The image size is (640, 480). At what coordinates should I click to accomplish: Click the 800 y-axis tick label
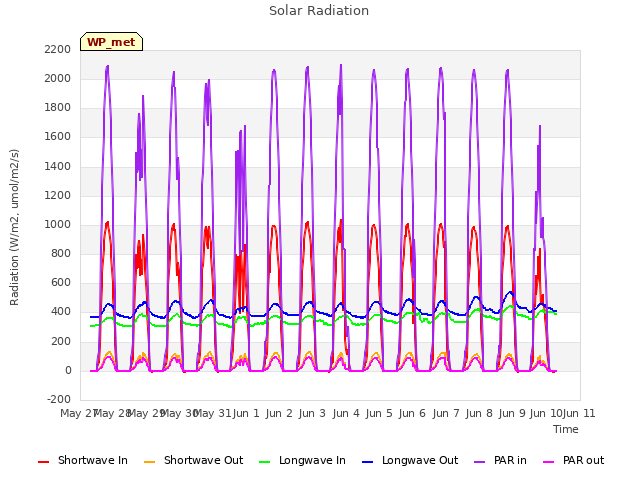61,254
